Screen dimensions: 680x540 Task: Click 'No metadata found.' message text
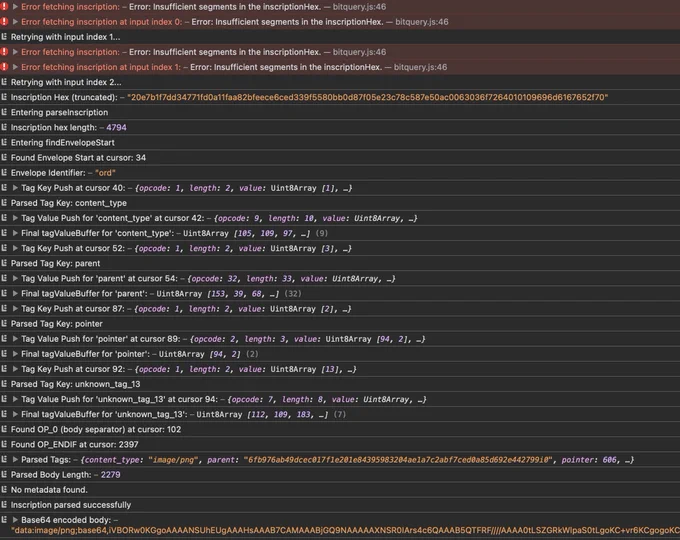coord(49,490)
